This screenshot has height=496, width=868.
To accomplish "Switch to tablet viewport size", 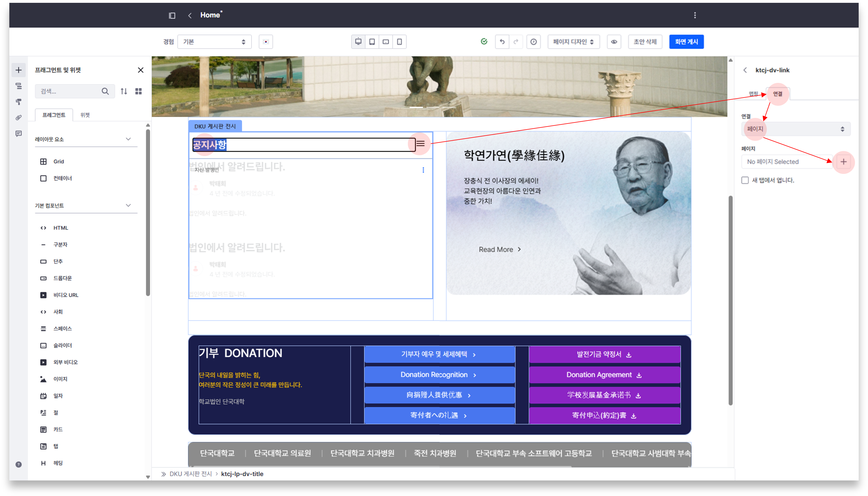I will [372, 42].
